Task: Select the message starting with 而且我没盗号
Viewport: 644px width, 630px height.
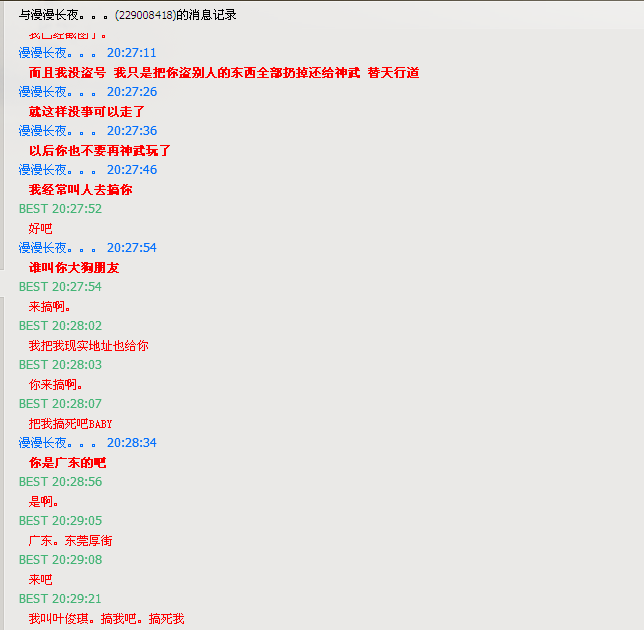Action: tap(223, 73)
